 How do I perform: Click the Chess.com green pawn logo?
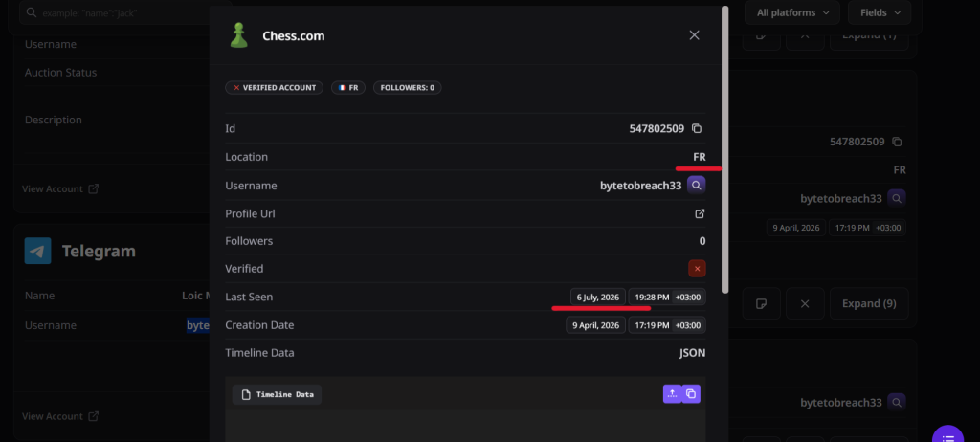tap(238, 35)
